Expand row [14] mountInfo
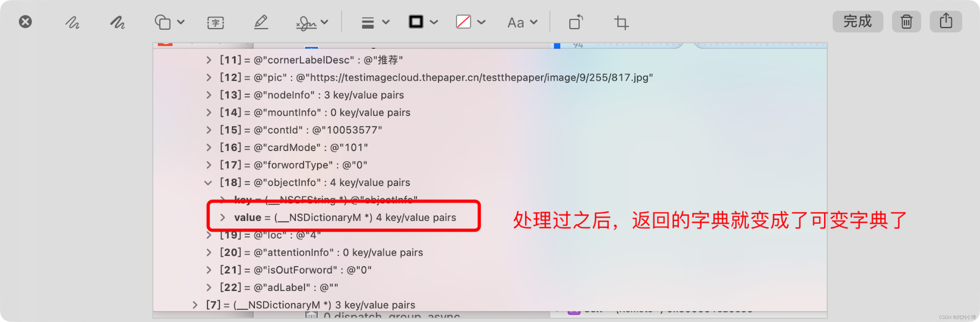Image resolution: width=980 pixels, height=322 pixels. [x=209, y=112]
